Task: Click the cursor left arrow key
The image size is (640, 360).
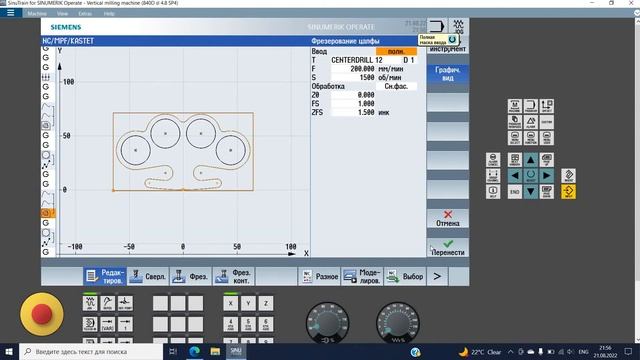Action: 515,176
